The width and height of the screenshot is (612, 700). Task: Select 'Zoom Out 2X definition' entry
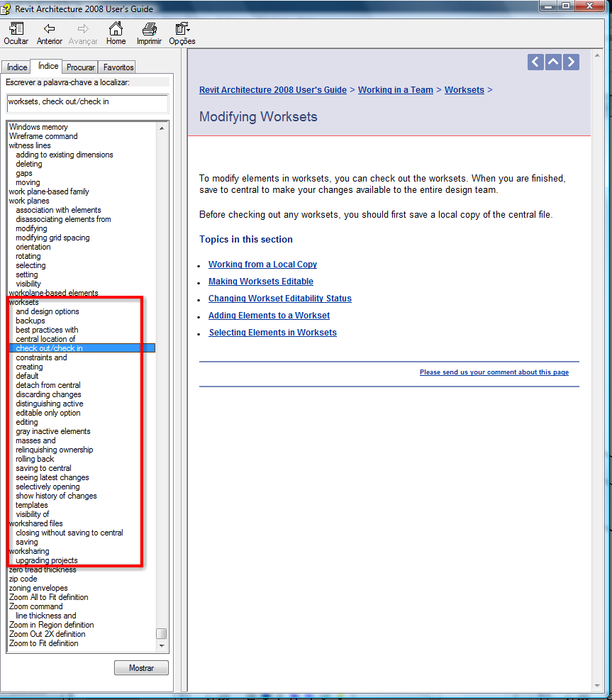(48, 634)
